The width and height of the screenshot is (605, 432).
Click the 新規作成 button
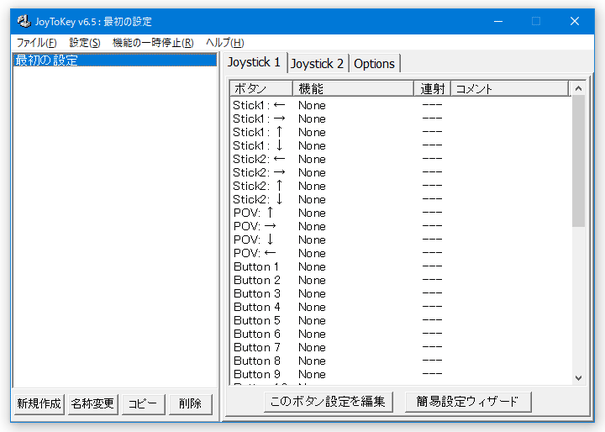pyautogui.click(x=39, y=404)
